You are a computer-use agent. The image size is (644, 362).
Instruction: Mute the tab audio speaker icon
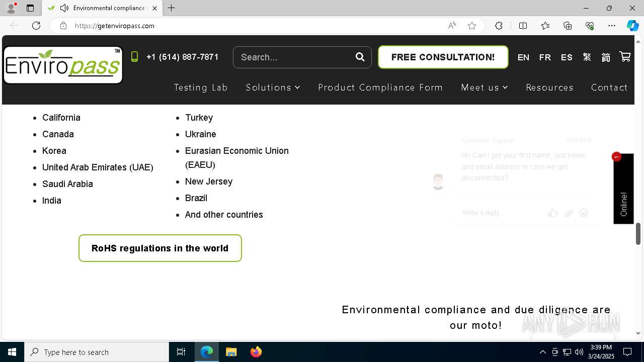[x=64, y=8]
